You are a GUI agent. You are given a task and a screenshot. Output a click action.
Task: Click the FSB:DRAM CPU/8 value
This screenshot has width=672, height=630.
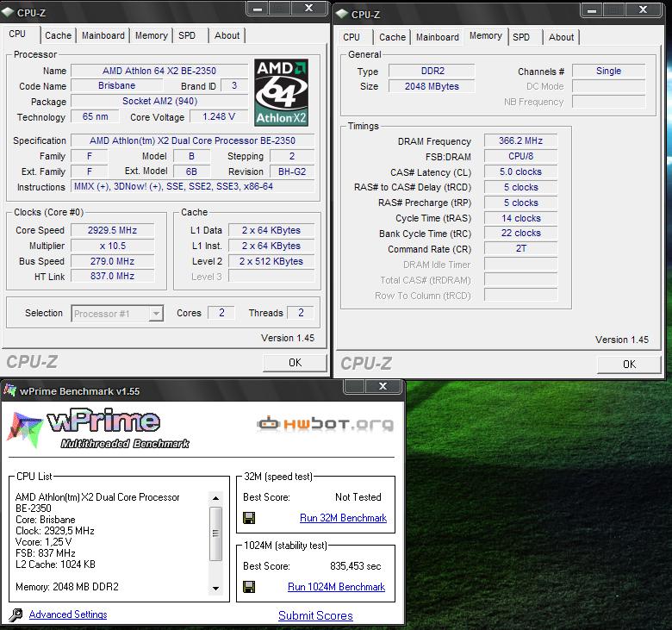[x=520, y=156]
